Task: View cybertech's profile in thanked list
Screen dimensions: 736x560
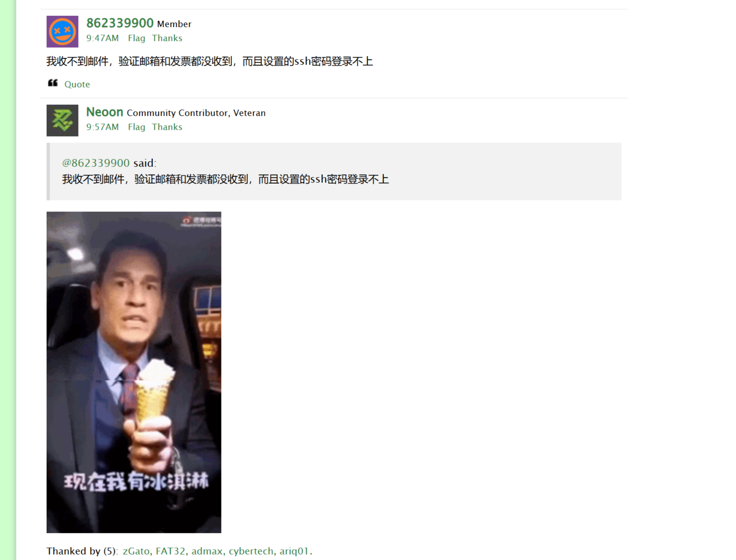Action: [251, 551]
